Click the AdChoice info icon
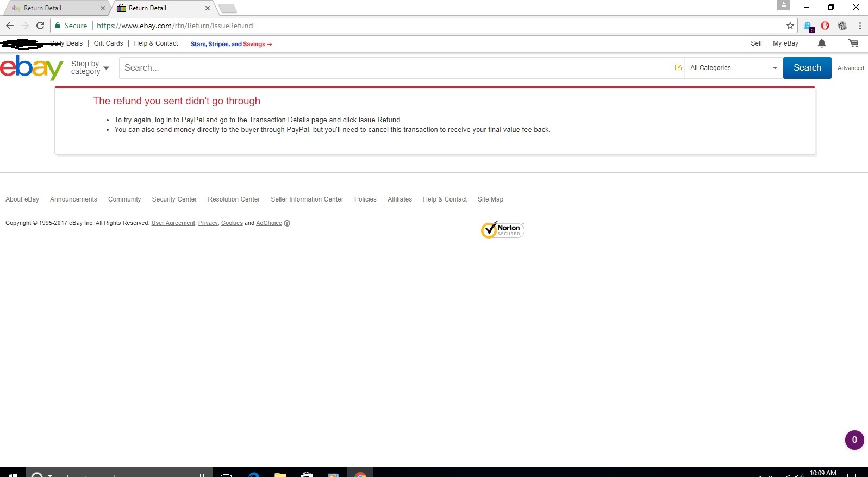 point(287,223)
